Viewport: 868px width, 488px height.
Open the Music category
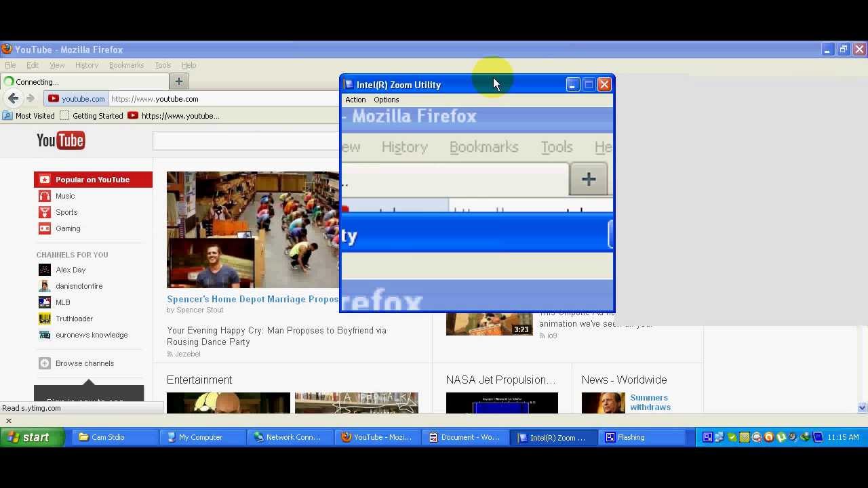coord(65,196)
